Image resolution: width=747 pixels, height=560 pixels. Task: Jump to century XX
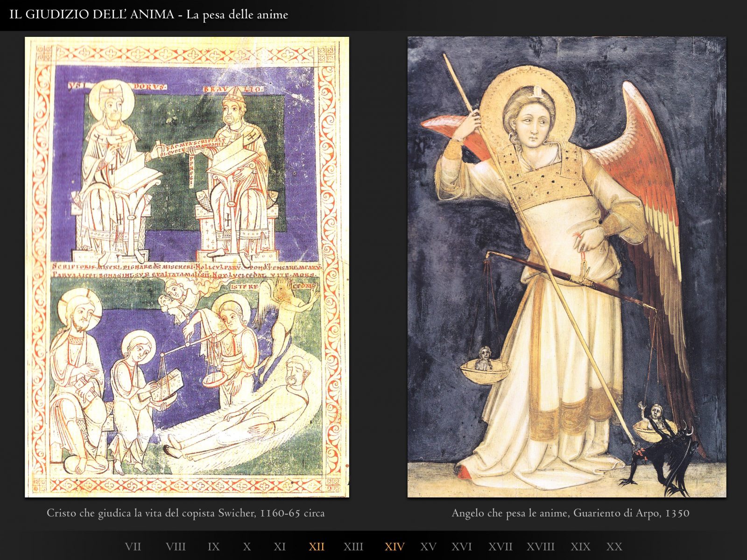(x=614, y=546)
